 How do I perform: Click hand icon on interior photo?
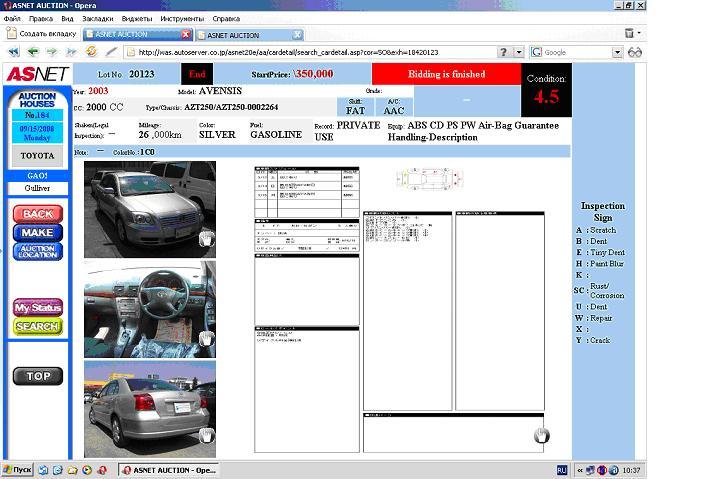(x=207, y=338)
